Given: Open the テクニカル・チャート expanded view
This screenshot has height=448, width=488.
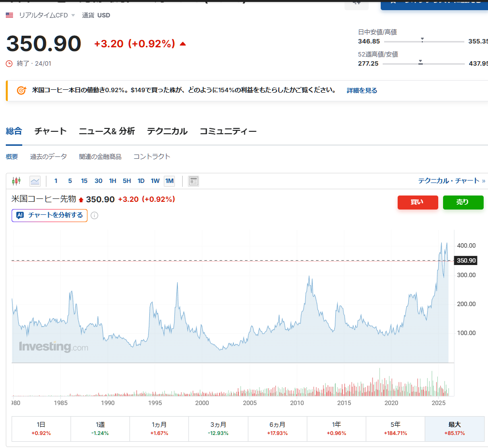Looking at the screenshot, I should [452, 181].
